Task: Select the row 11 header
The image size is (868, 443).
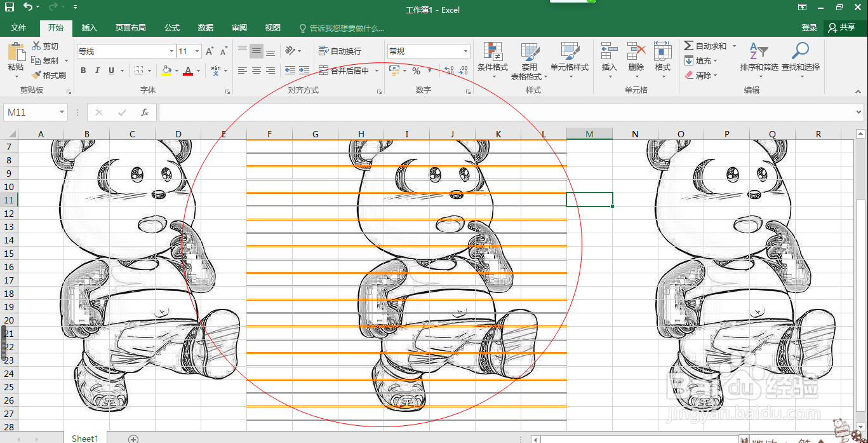Action: tap(9, 200)
